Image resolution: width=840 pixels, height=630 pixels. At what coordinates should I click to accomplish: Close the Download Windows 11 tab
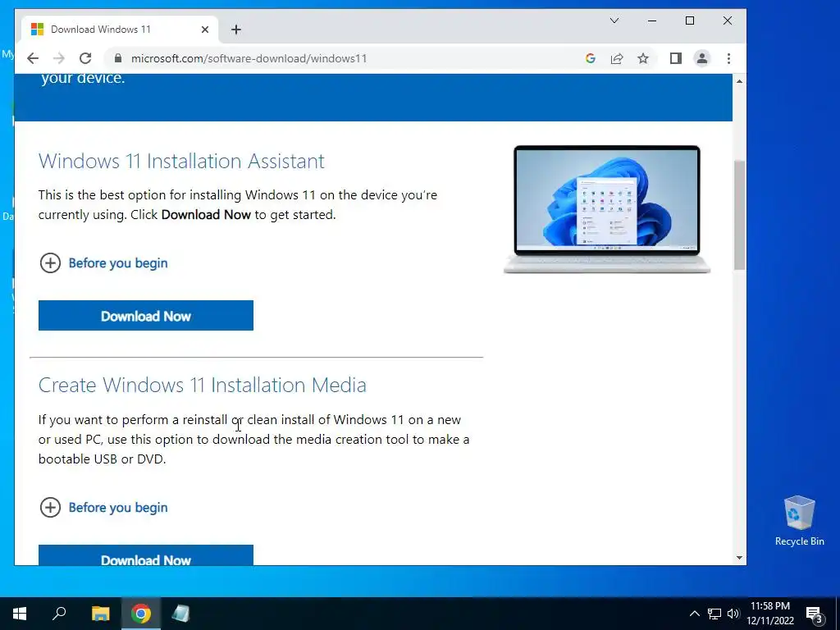point(204,30)
